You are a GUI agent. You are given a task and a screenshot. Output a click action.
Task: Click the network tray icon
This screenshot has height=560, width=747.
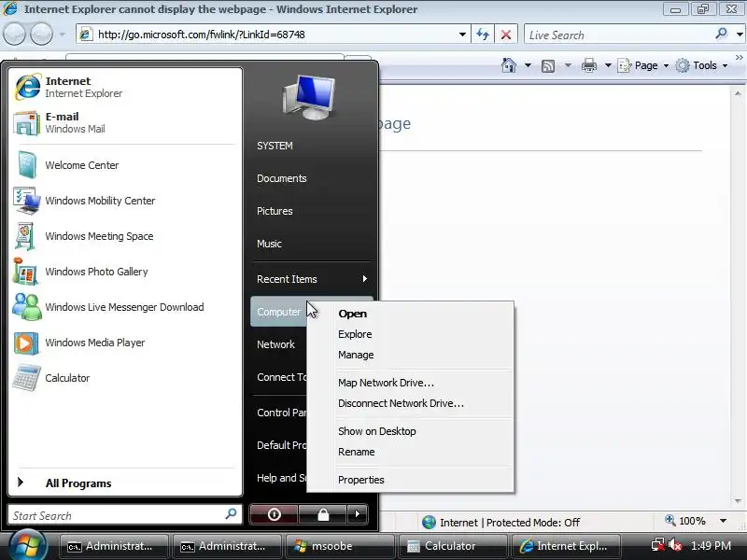[x=658, y=545]
